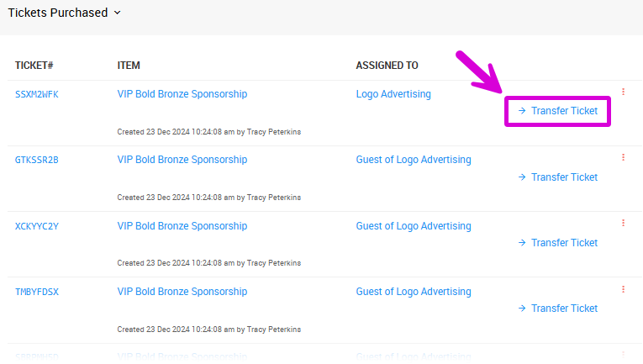Transfer ticket TMBYFDSX using its Transfer link
This screenshot has width=643, height=364.
point(557,309)
